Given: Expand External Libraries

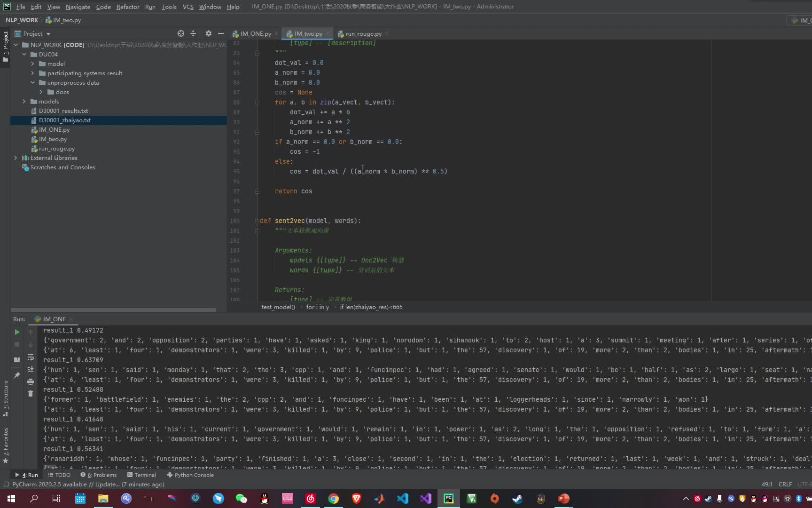Looking at the screenshot, I should click(16, 158).
